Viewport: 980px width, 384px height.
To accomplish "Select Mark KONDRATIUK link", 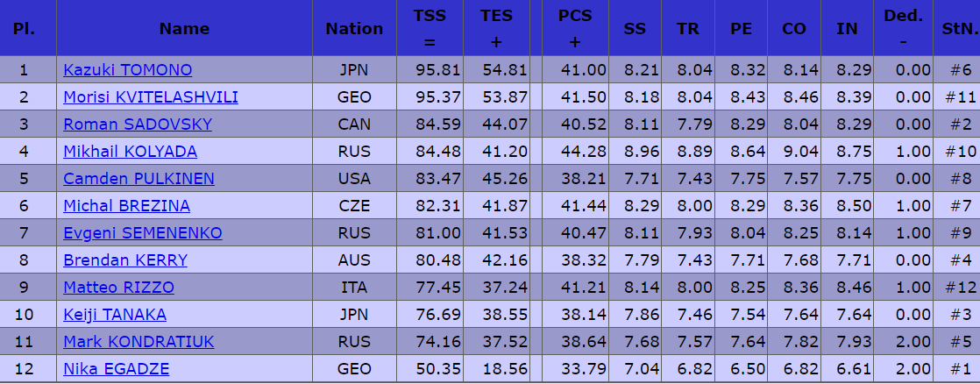I will point(138,342).
